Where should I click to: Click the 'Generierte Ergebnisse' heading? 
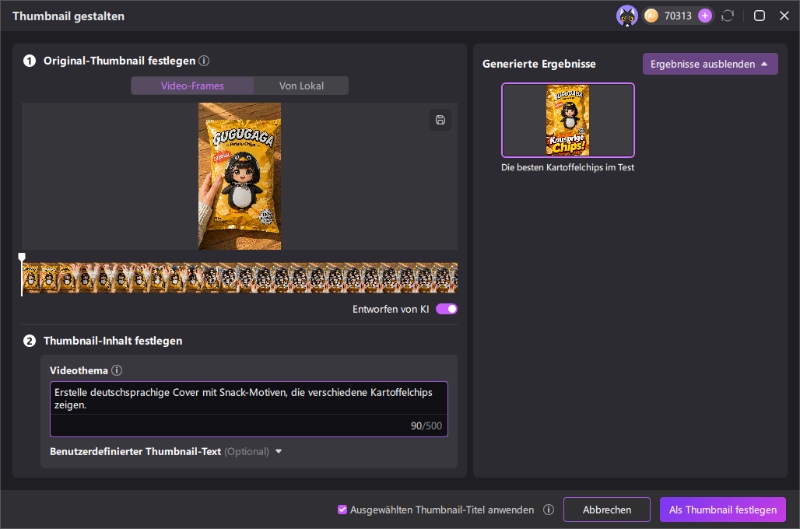(539, 64)
